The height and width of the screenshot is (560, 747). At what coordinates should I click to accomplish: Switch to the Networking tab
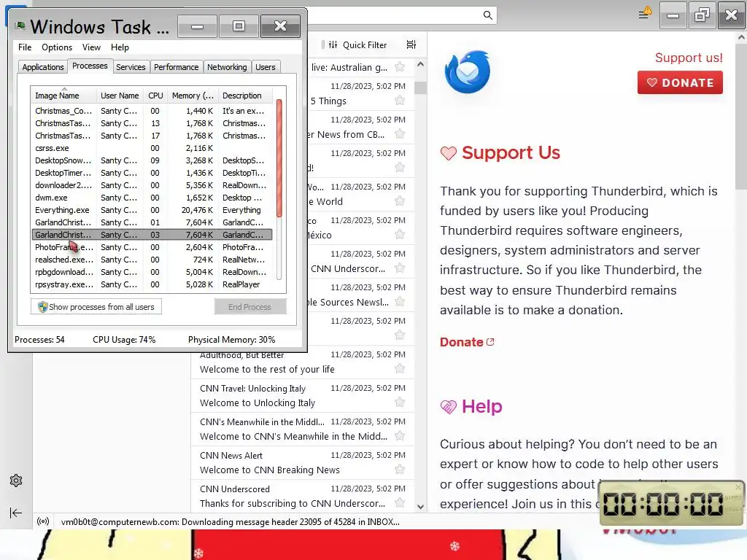tap(227, 67)
